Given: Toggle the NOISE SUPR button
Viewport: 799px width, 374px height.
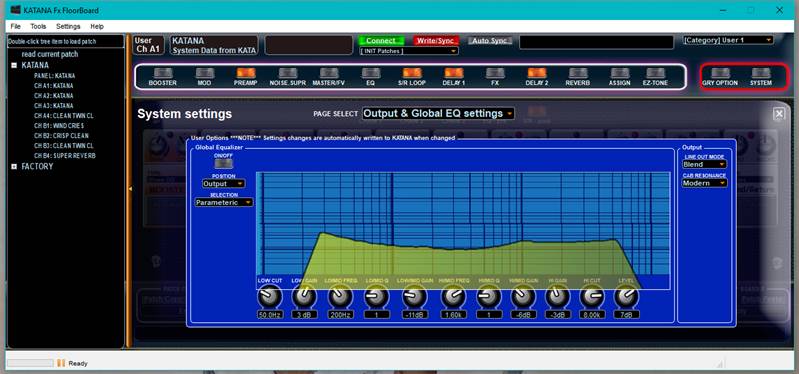Looking at the screenshot, I should [x=288, y=73].
